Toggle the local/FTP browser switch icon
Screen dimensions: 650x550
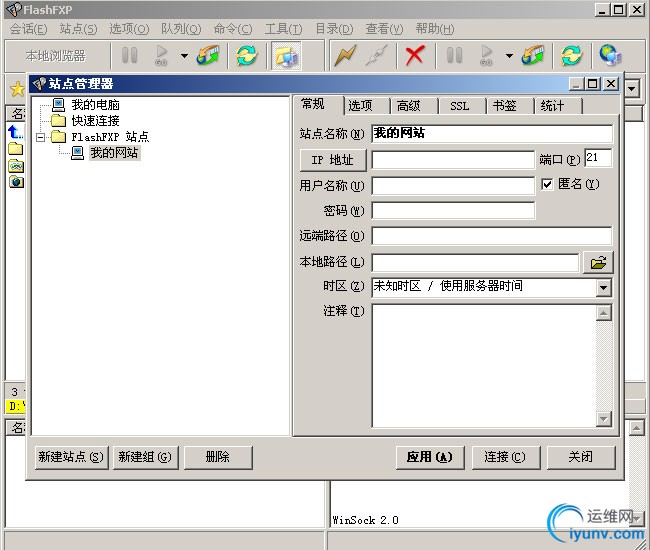286,56
